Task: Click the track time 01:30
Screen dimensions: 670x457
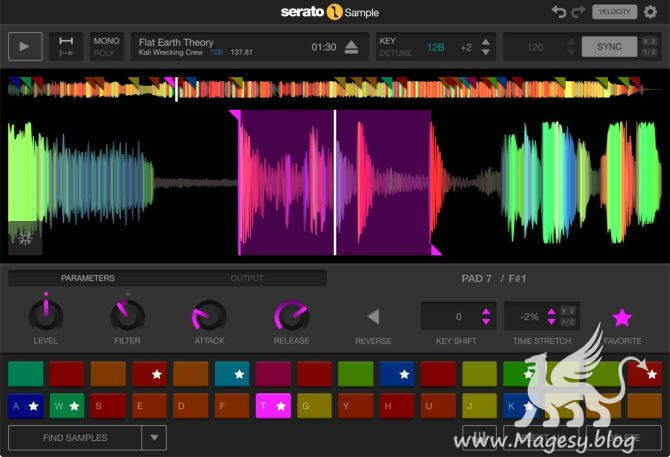Action: click(323, 47)
